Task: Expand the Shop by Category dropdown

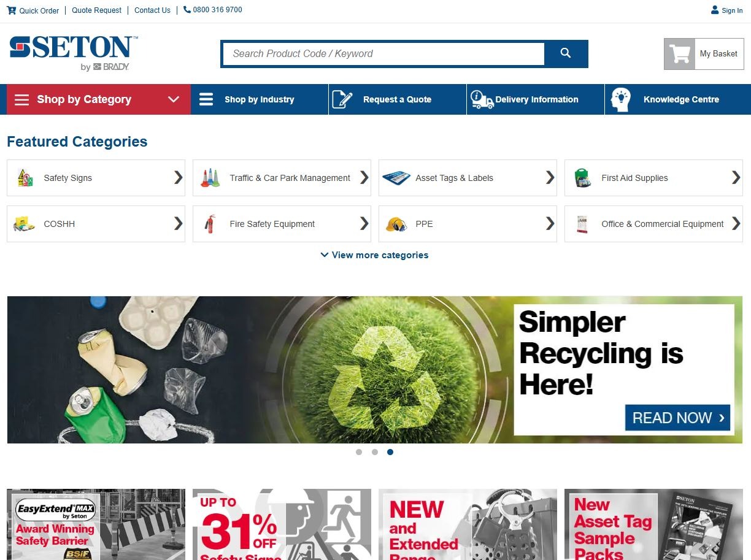Action: click(x=99, y=99)
